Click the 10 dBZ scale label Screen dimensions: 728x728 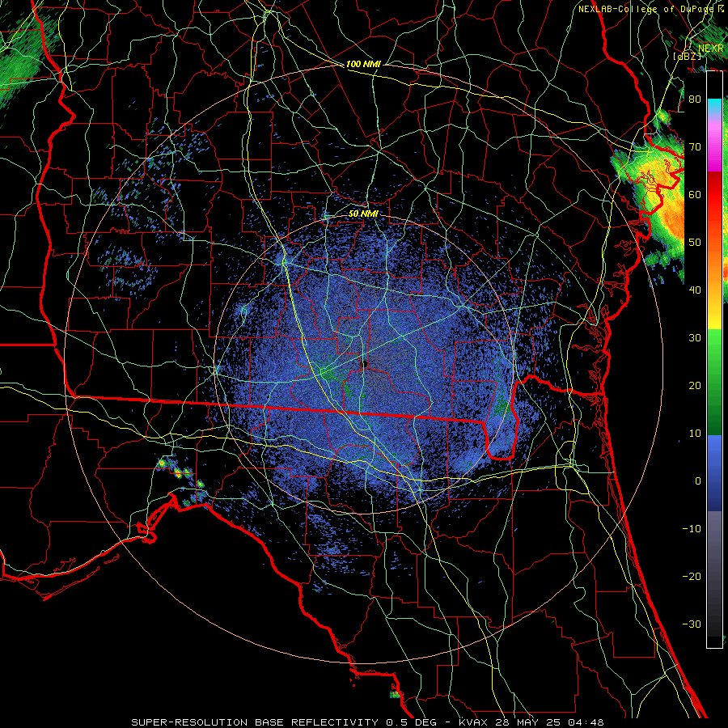click(x=695, y=434)
